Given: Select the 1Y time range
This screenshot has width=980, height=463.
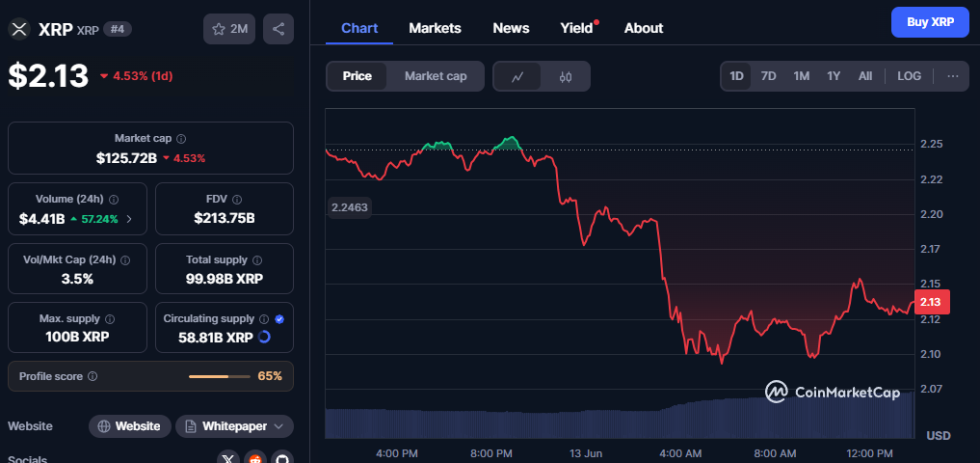Looking at the screenshot, I should click(834, 76).
